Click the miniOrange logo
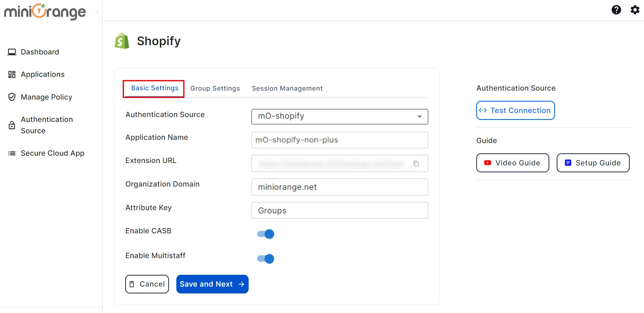This screenshot has width=644, height=313. point(45,11)
